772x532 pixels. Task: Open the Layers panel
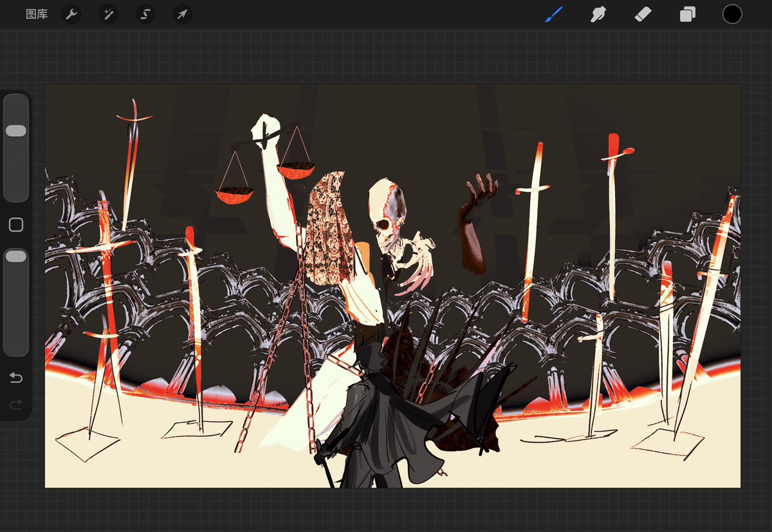pos(688,14)
